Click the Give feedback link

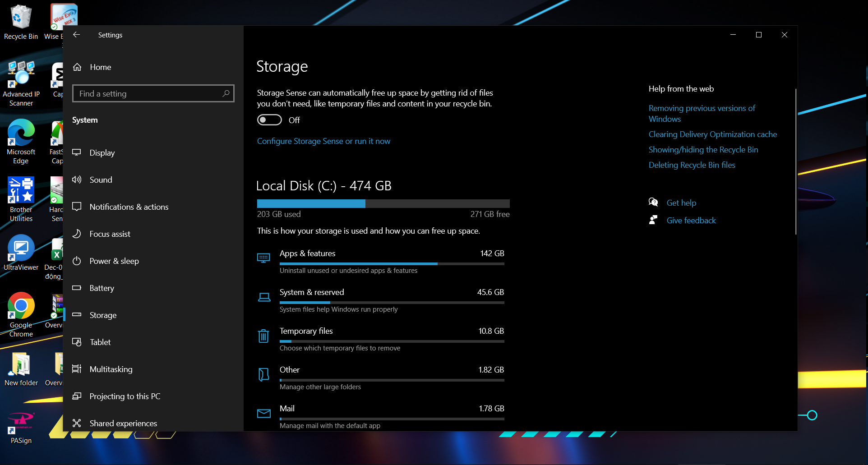pos(691,221)
